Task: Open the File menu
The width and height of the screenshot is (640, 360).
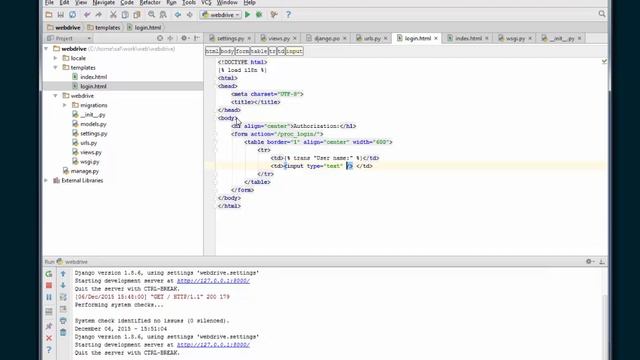Action: 49,2
